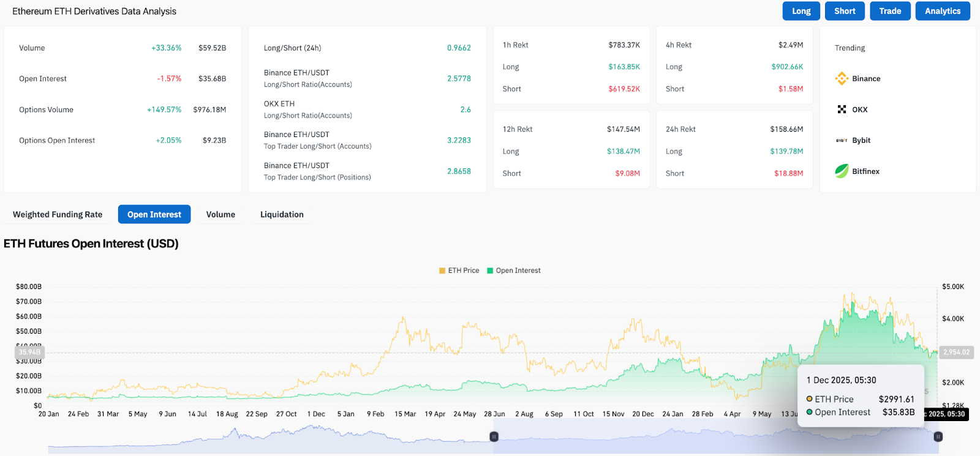Open the Analytics button
This screenshot has height=456, width=980.
coord(942,11)
